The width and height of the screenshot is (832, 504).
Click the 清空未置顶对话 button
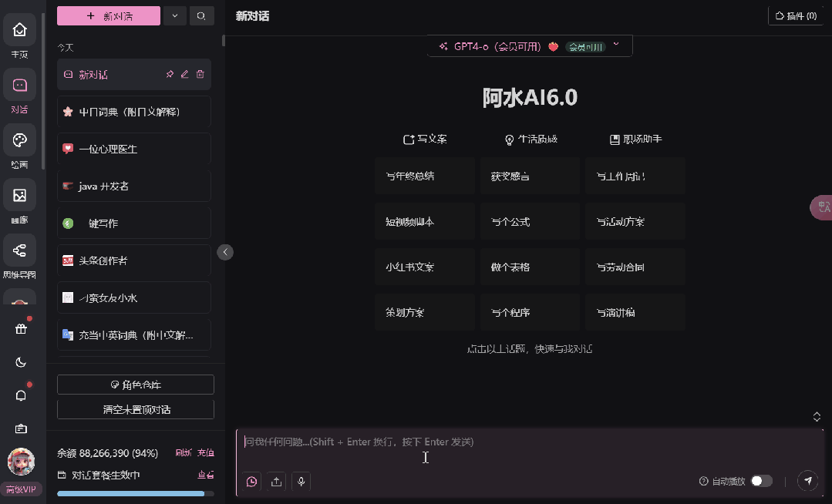(x=136, y=409)
